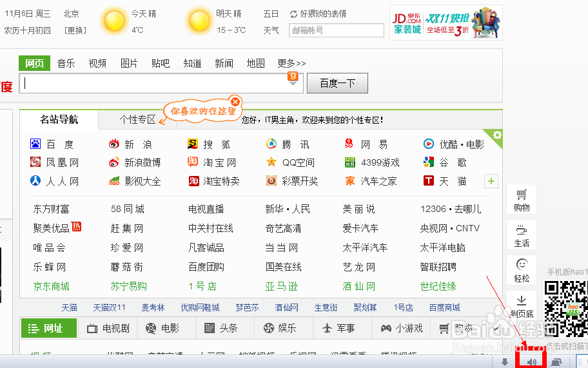Open 优酷·电影 Youku icon link
This screenshot has height=368, width=588.
pos(429,144)
